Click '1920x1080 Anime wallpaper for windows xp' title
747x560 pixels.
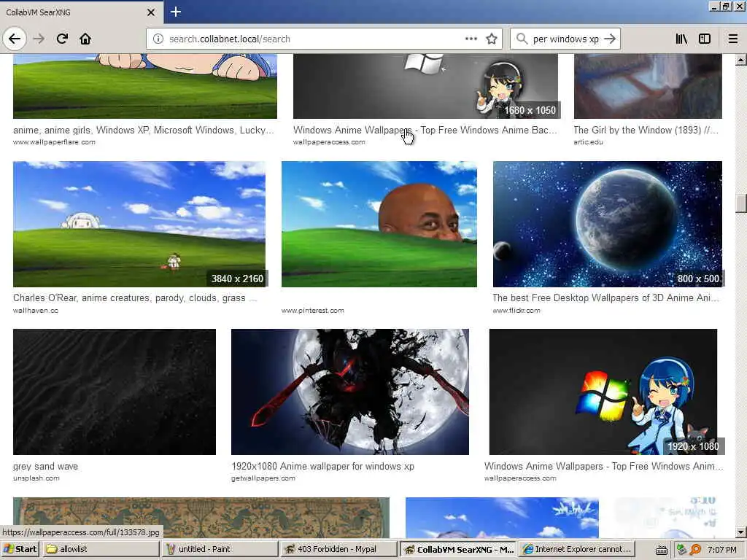(x=323, y=466)
